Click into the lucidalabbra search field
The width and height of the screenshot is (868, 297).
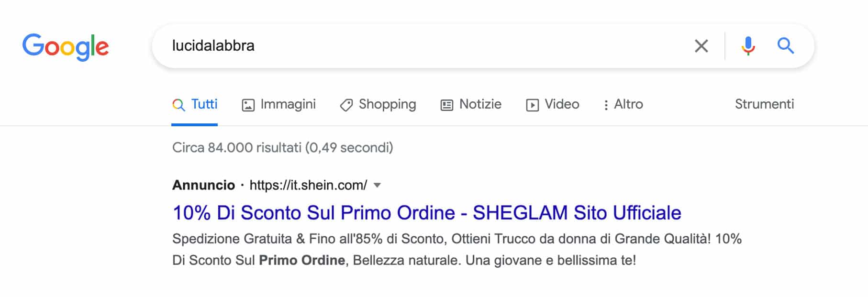[421, 46]
